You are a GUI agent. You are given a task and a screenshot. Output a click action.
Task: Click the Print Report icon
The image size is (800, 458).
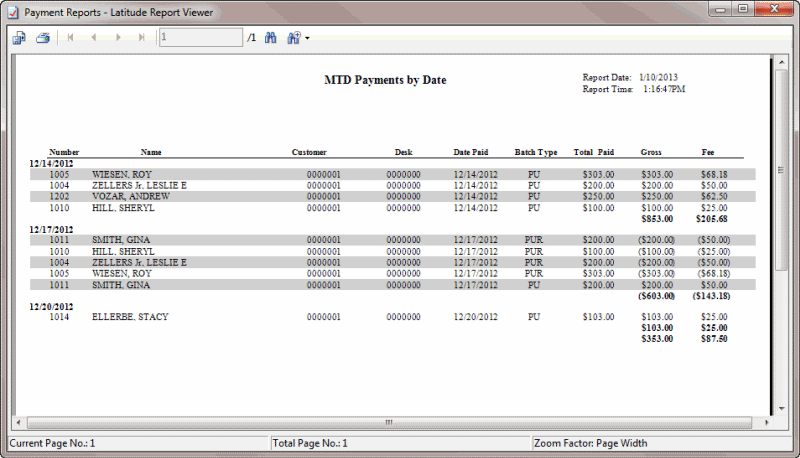point(42,38)
